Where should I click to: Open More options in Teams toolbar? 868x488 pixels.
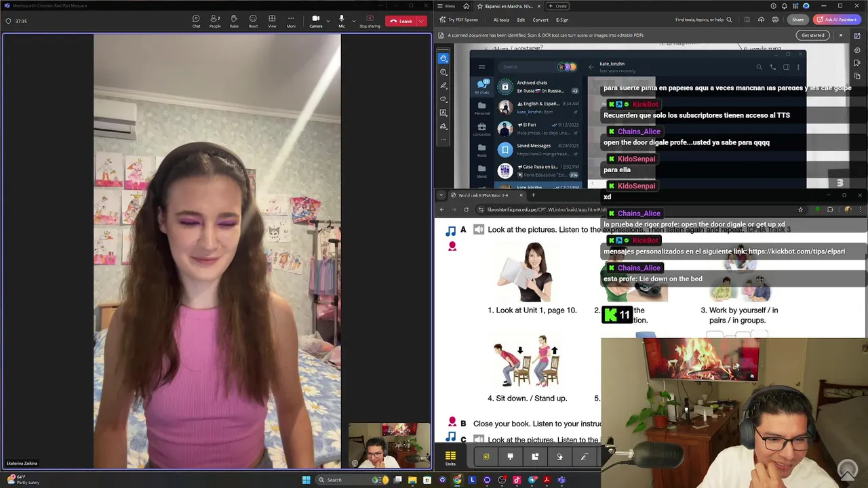291,21
